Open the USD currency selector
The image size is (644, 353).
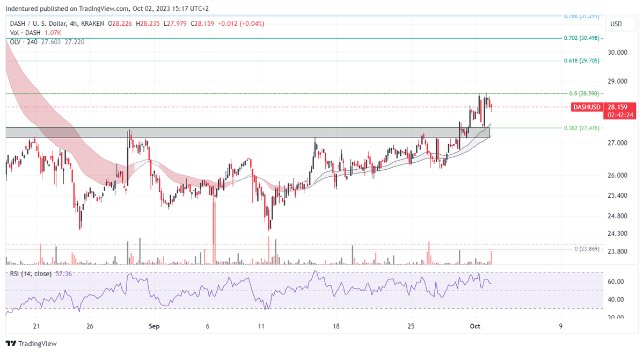620,24
